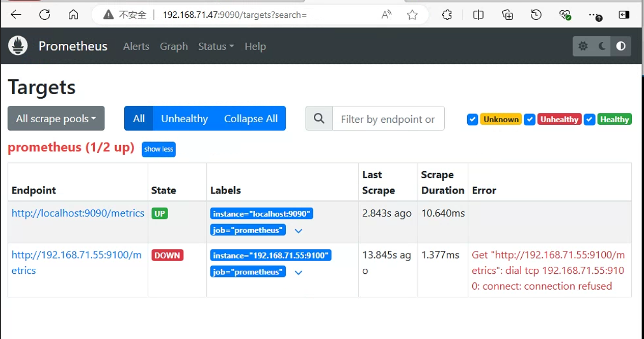Screen dimensions: 644x339
Task: Uncheck the checkbox beside the red Unhealthy badge
Action: pos(529,120)
